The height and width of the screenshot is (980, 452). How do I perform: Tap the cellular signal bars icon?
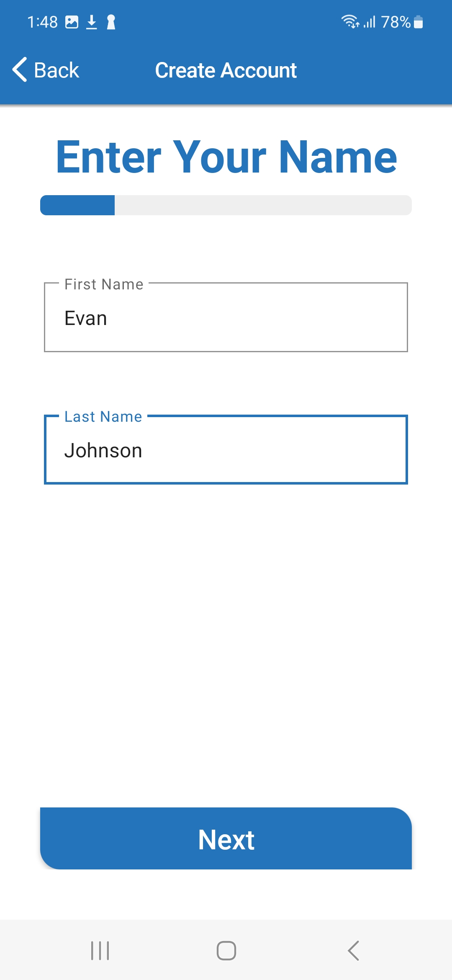point(369,21)
